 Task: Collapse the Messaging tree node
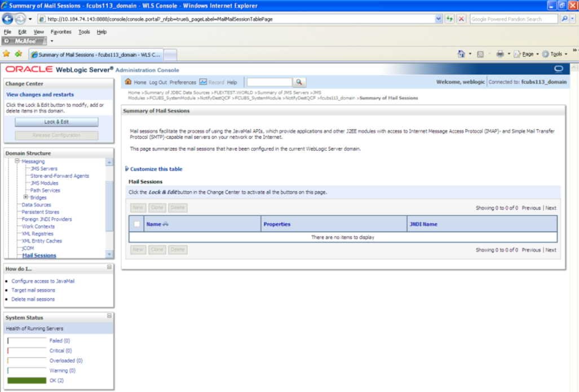(17, 161)
